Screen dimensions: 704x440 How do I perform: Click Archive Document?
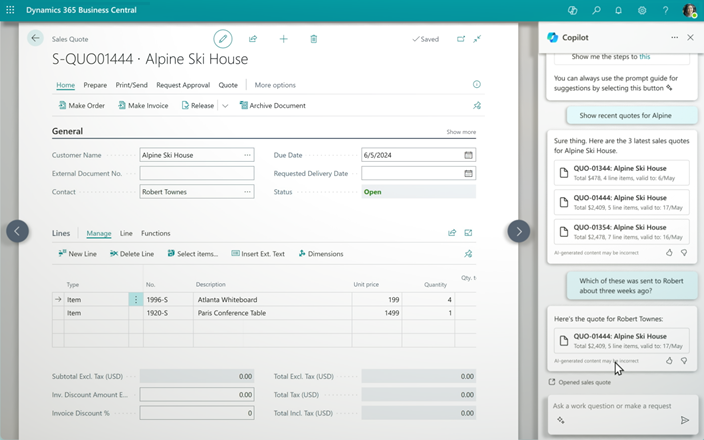(x=273, y=106)
